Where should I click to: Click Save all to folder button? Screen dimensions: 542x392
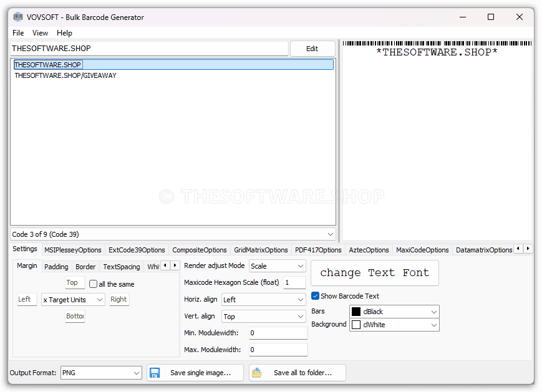click(x=298, y=373)
